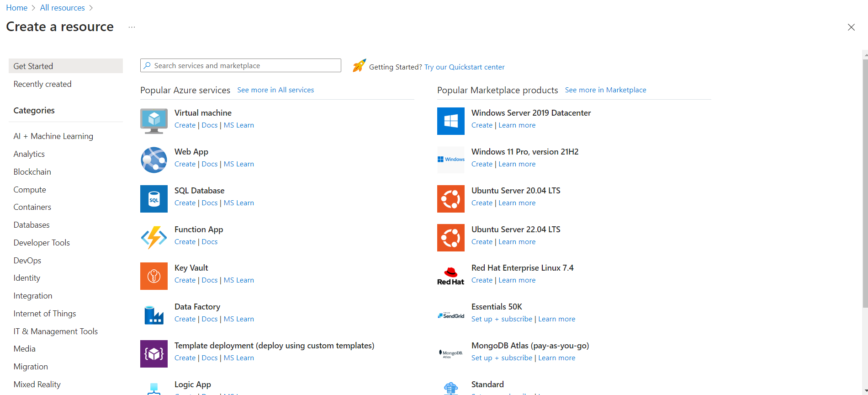Open the Containers category
Image resolution: width=868 pixels, height=395 pixels.
(32, 207)
